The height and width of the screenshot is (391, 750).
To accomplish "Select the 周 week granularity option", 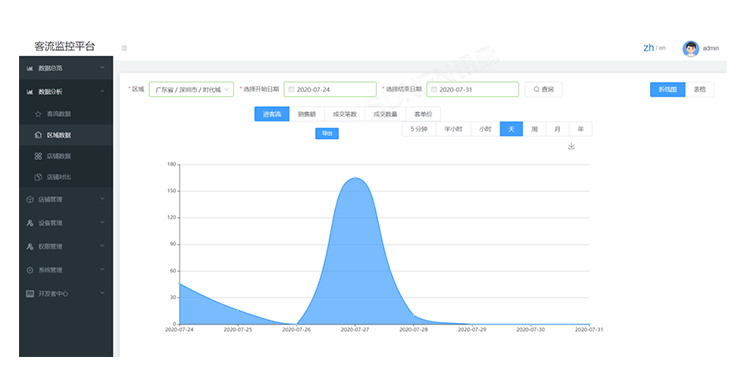I will click(x=534, y=129).
